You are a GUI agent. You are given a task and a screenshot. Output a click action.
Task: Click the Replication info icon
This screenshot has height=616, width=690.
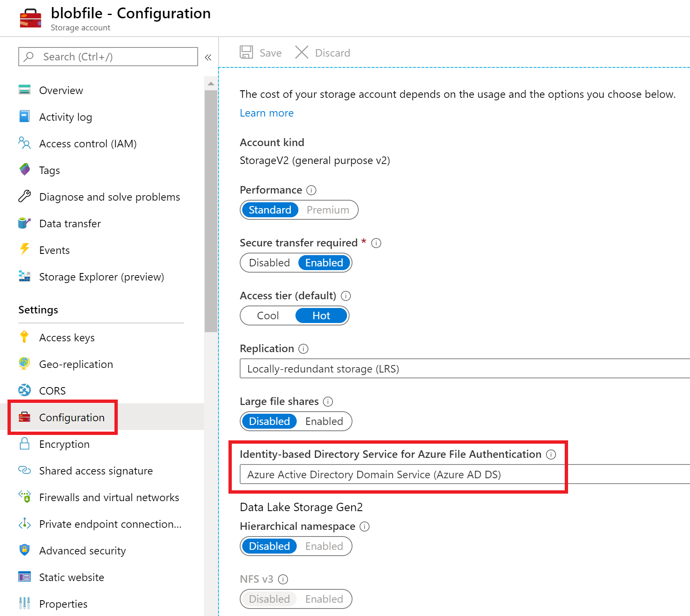point(304,349)
